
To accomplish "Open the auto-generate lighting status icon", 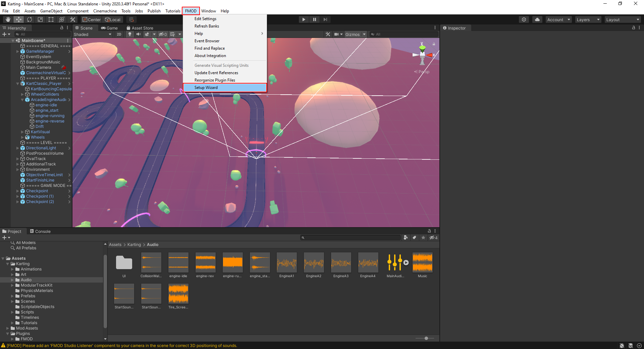I will (x=631, y=346).
